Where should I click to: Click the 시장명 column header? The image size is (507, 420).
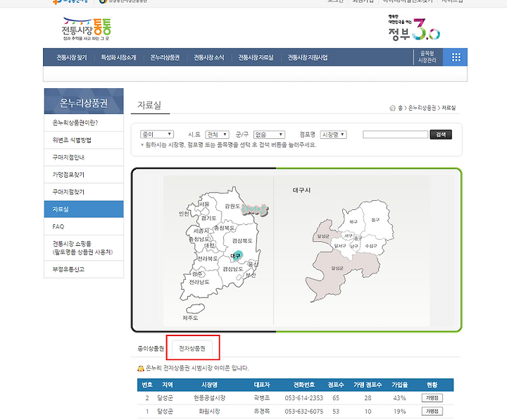[209, 385]
